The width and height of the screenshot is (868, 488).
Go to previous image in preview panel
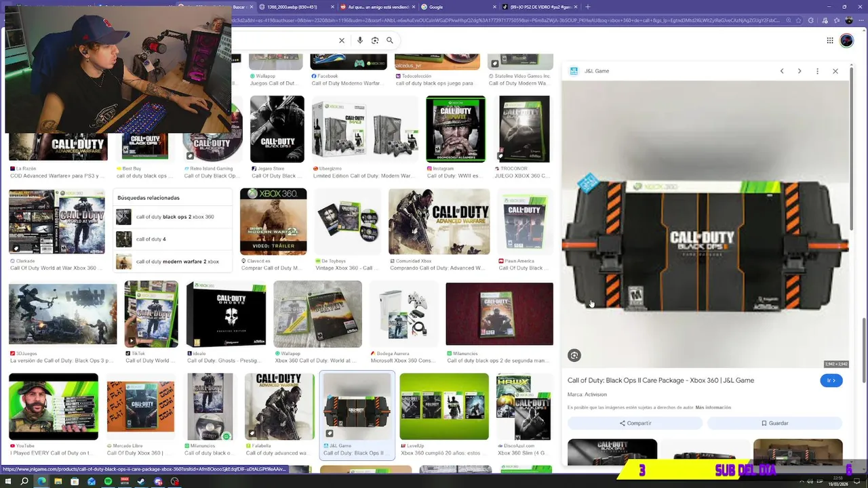pos(782,71)
